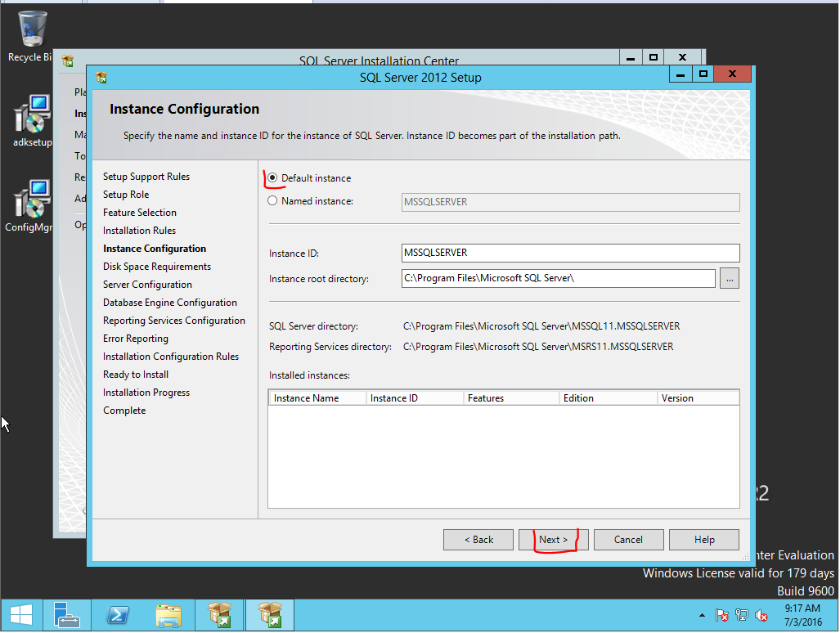Select Ready to Install step
The image size is (840, 633).
click(136, 375)
